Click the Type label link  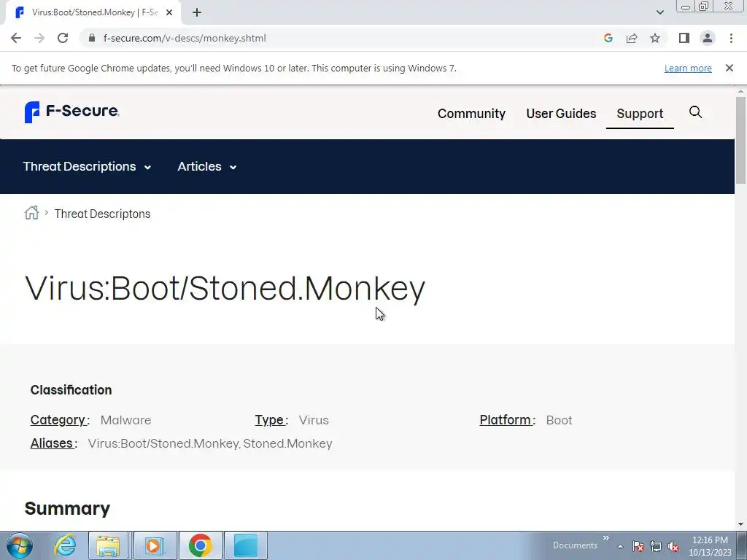coord(271,420)
